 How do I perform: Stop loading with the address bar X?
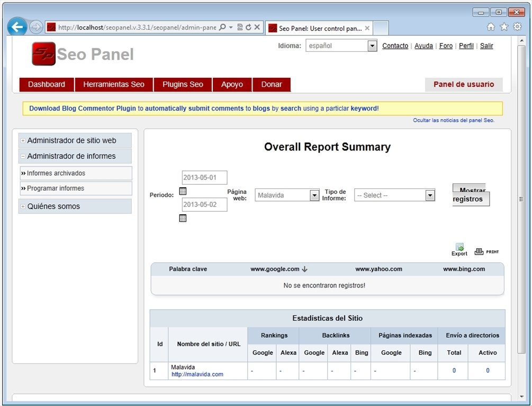(257, 27)
